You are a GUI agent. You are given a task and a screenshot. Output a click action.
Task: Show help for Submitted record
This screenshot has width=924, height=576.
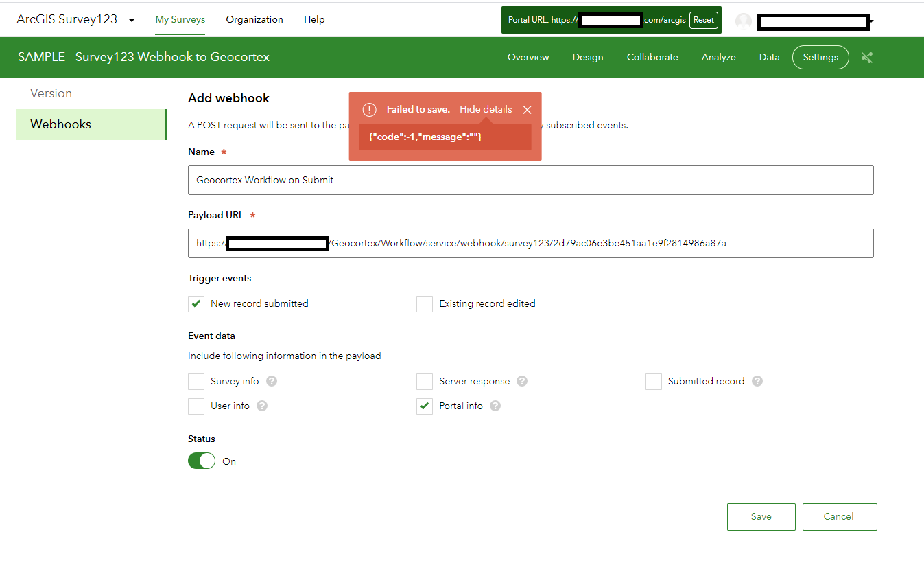pyautogui.click(x=757, y=381)
